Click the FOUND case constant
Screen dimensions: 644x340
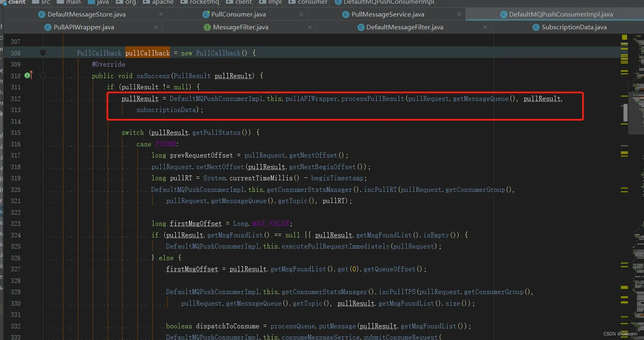point(165,144)
